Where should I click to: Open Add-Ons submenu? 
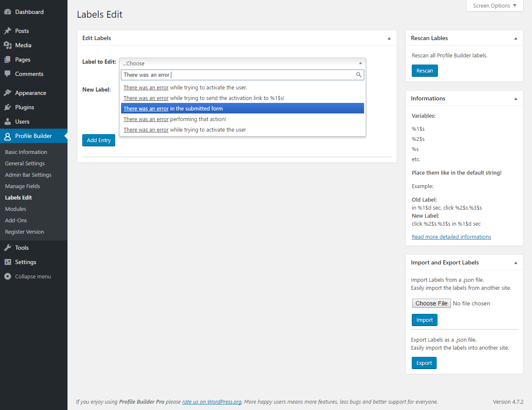pyautogui.click(x=16, y=220)
